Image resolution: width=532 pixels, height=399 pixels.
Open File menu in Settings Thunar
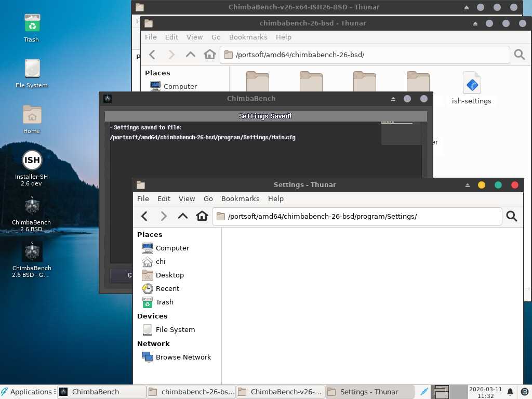point(143,199)
